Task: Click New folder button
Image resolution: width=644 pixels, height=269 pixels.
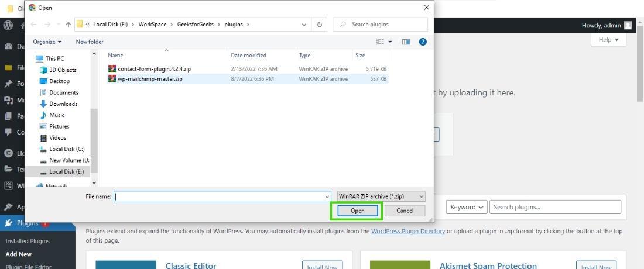Action: [x=90, y=42]
